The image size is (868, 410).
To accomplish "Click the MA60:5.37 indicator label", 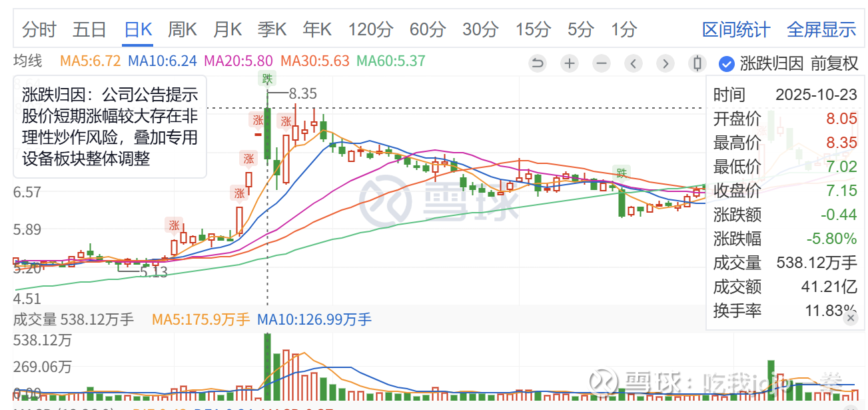I will tap(390, 61).
